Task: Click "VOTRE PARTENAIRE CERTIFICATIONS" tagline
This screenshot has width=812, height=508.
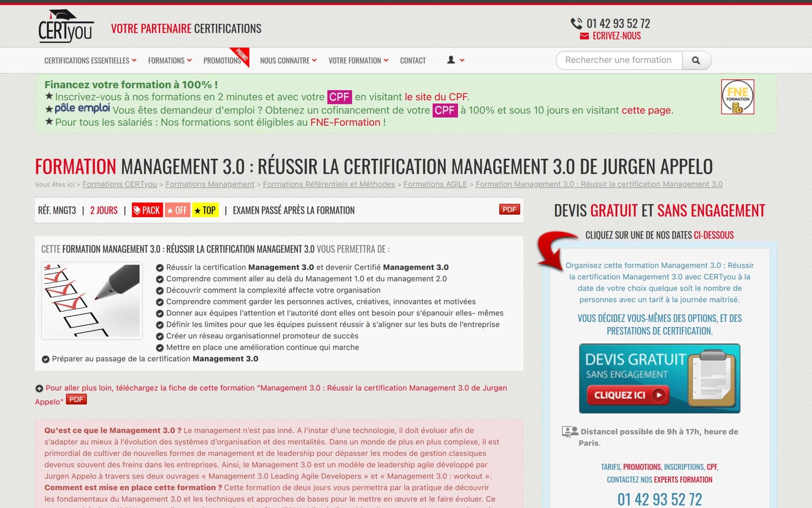Action: coord(186,29)
